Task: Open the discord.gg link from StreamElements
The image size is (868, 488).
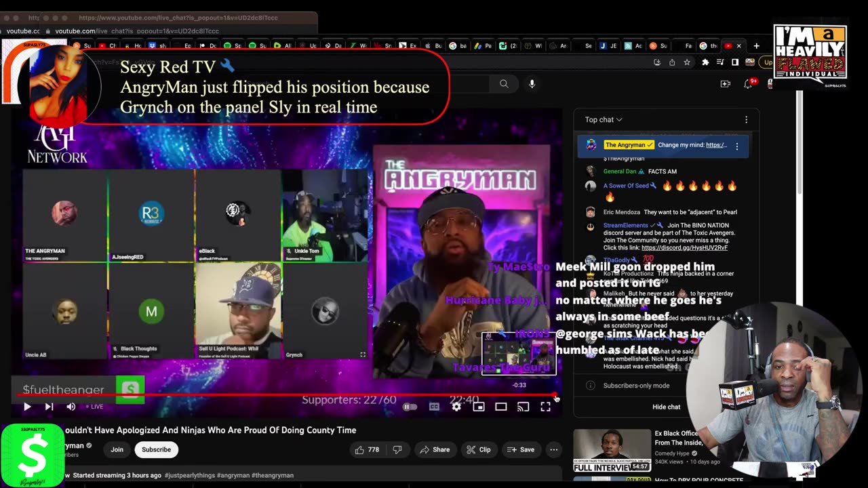Action: coord(684,248)
